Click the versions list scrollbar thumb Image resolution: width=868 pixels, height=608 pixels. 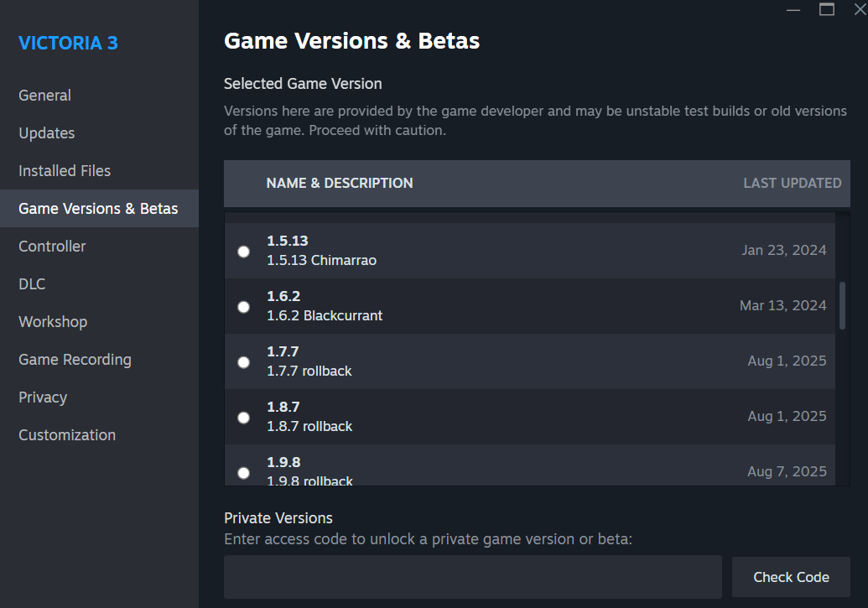[x=842, y=305]
